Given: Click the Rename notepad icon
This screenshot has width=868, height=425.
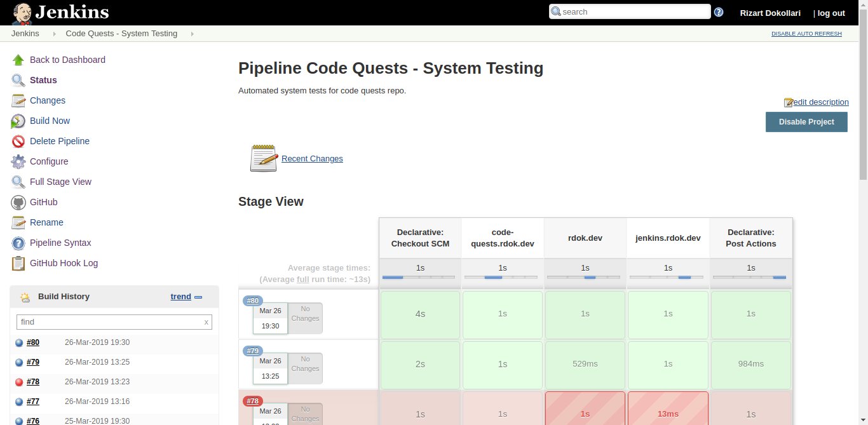Looking at the screenshot, I should [x=18, y=222].
